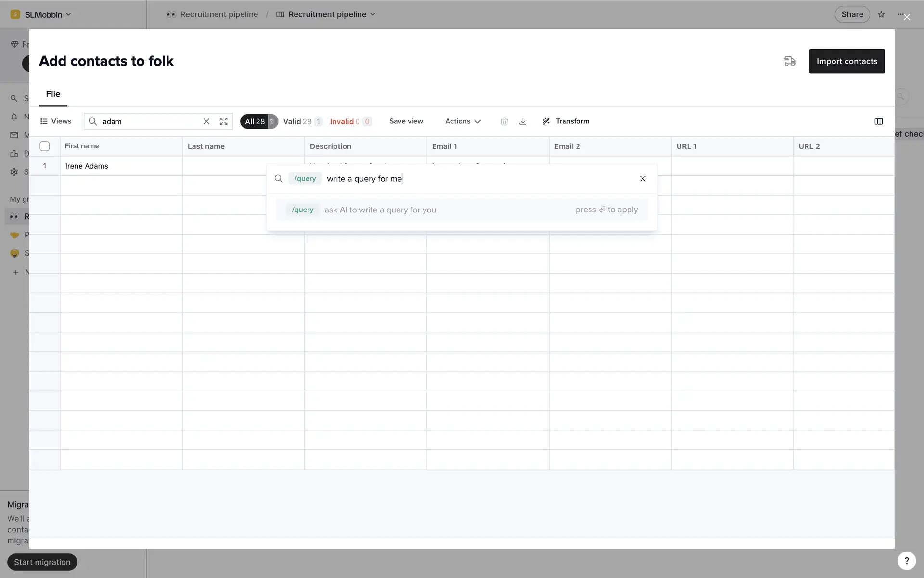Star the Recruitment pipeline page
The width and height of the screenshot is (924, 578).
pos(881,14)
